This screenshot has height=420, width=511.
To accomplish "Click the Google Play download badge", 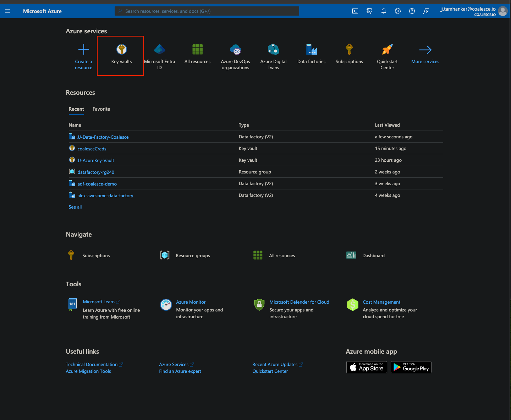I will pos(411,367).
